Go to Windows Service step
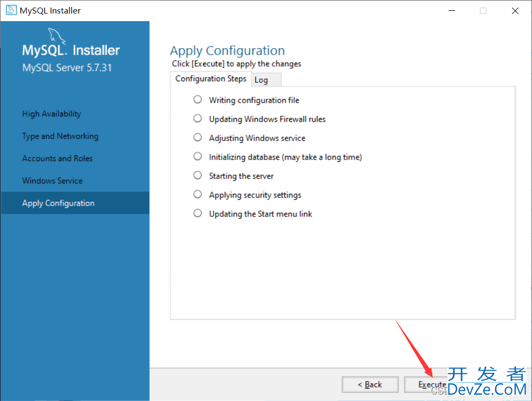 click(52, 181)
